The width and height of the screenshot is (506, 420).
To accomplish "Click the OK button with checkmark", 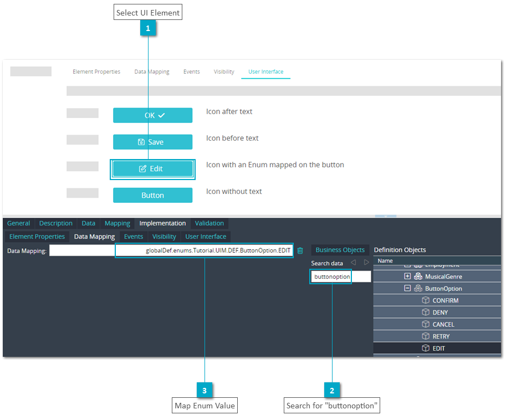I will click(152, 115).
